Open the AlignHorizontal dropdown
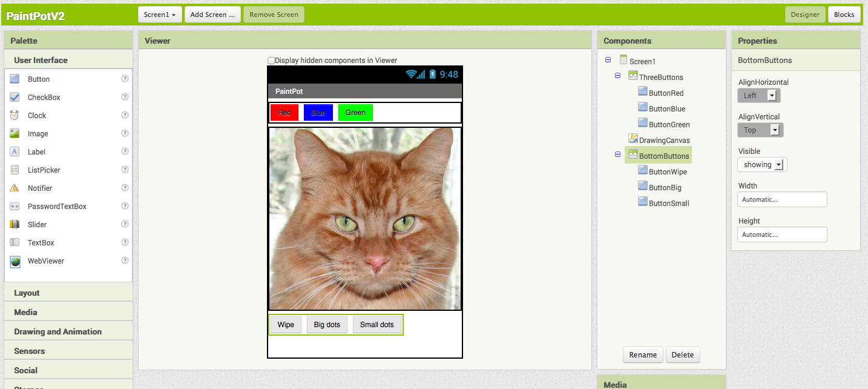 pos(758,96)
